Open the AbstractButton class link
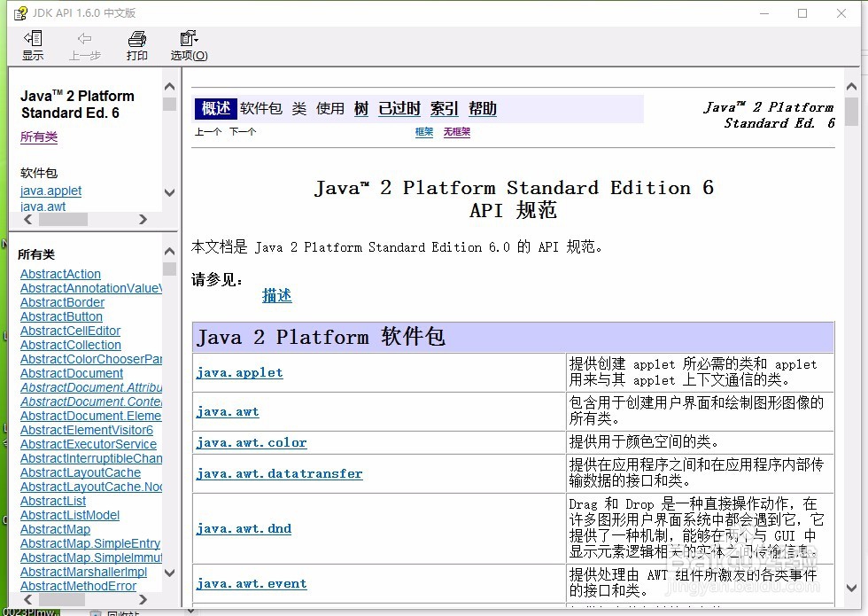868x616 pixels. [x=61, y=317]
